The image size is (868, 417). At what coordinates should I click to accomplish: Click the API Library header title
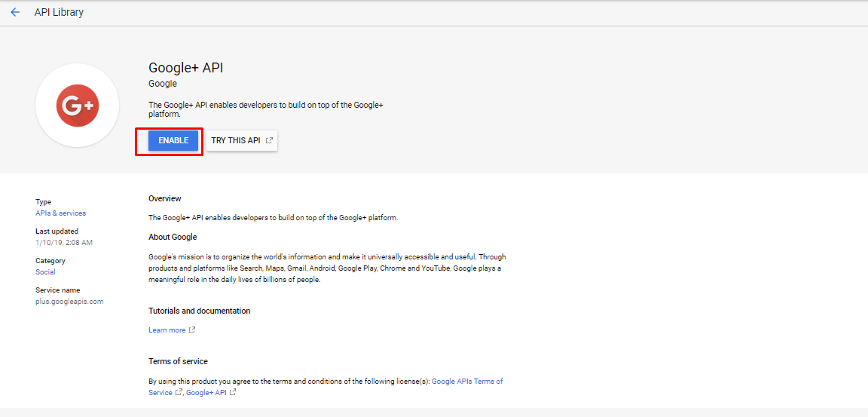(x=59, y=12)
